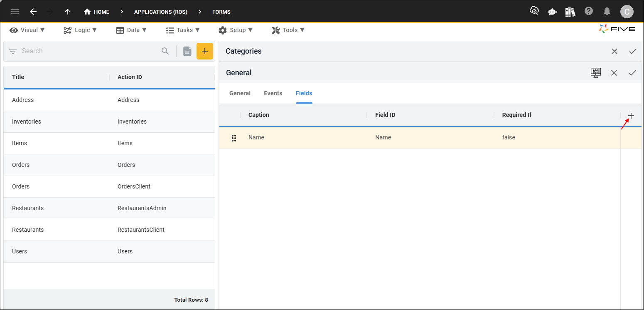Screen dimensions: 644x310
Task: Click the magnifier search icon
Action: (x=165, y=51)
